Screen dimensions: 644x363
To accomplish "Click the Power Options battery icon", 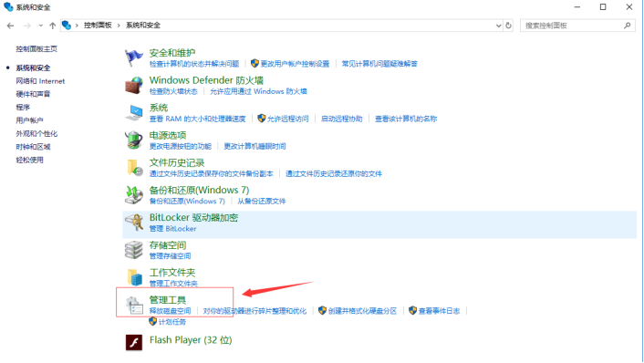I will (x=133, y=140).
